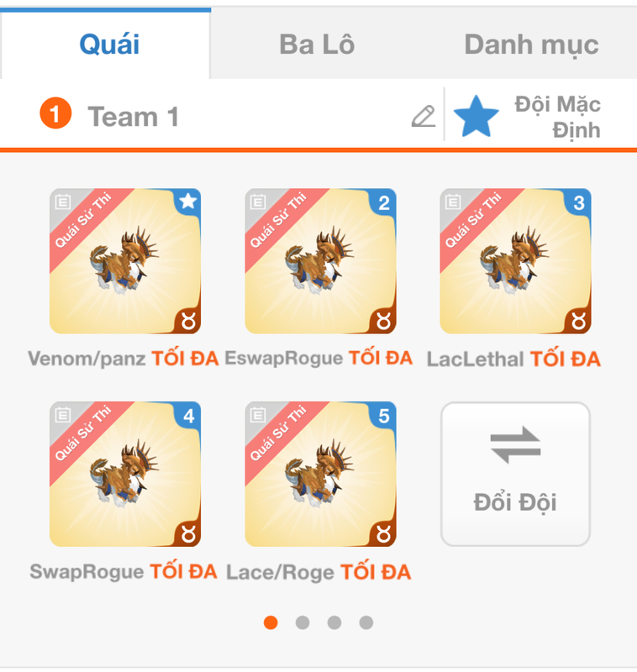The width and height of the screenshot is (637, 672).
Task: Open the LacLethal monster card
Action: point(515,261)
